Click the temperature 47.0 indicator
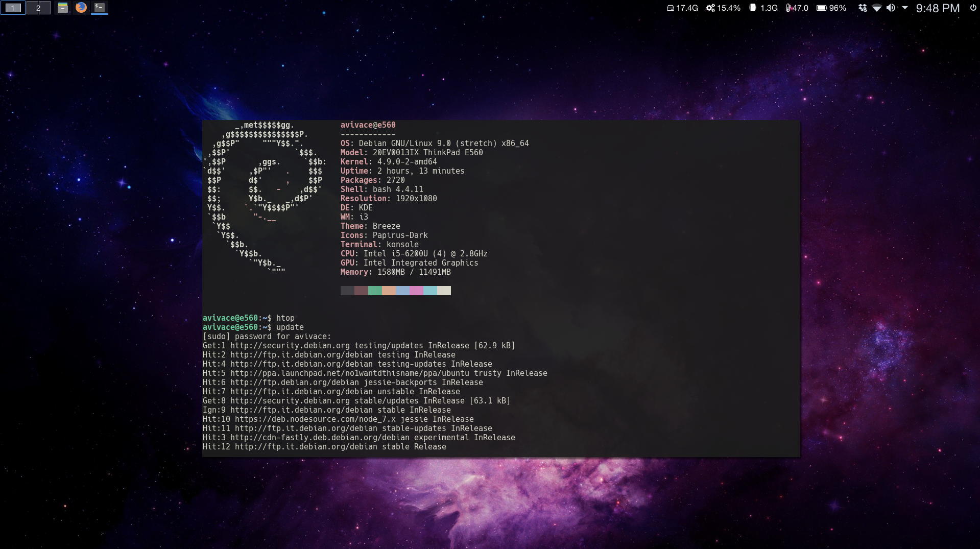Screen dimensions: 980x549 point(797,8)
